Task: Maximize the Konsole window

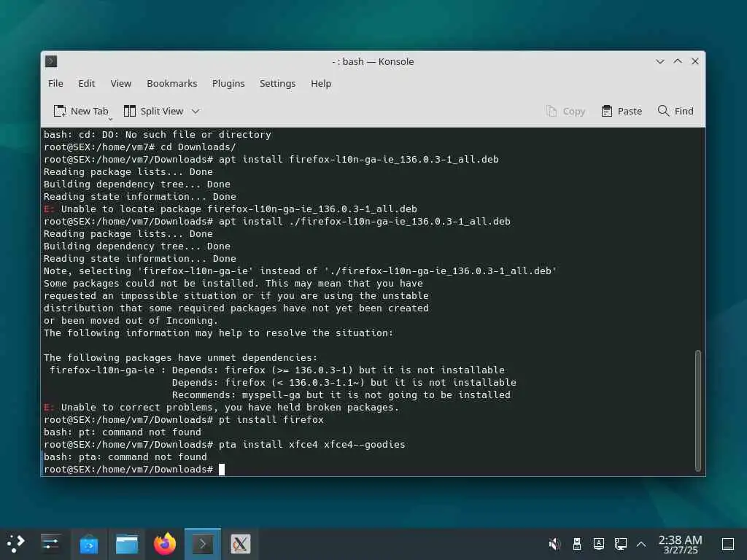Action: [x=678, y=61]
